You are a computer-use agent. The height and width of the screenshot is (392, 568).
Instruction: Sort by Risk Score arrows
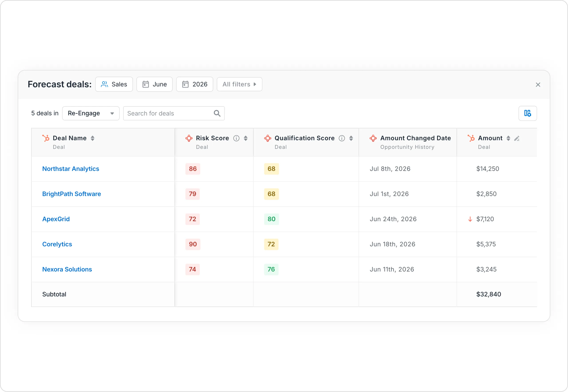coord(245,138)
